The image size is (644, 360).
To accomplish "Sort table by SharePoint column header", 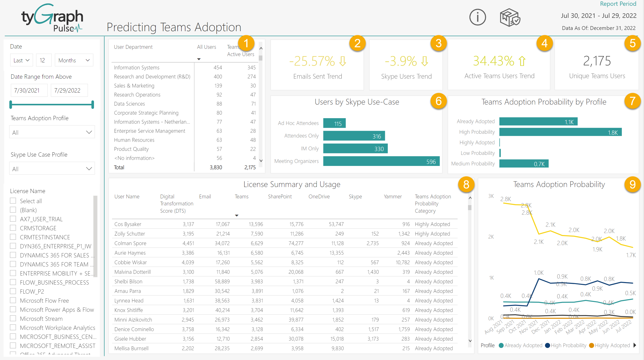I will click(x=280, y=197).
